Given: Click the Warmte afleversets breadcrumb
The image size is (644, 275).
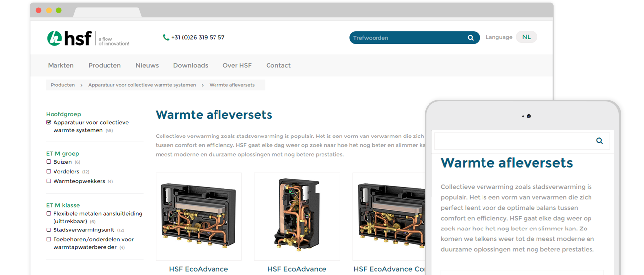Looking at the screenshot, I should point(232,85).
